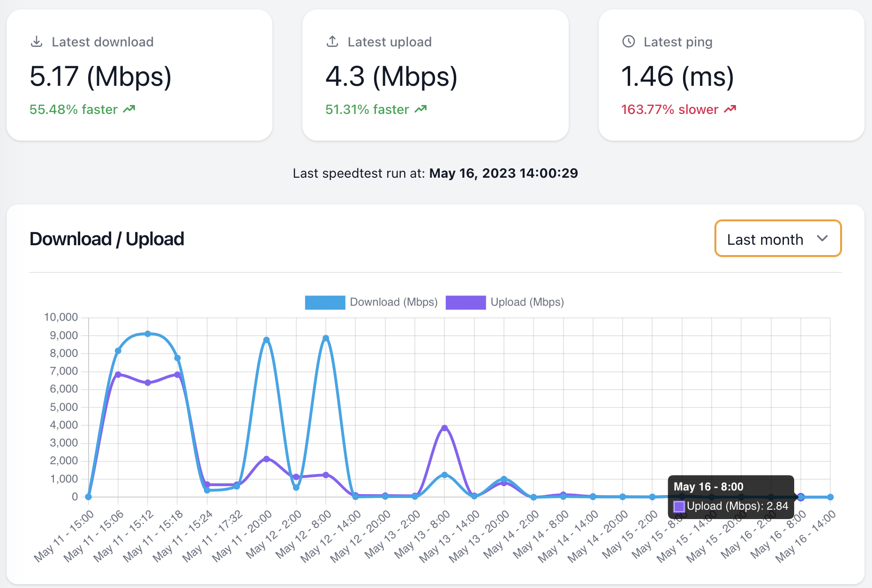Click the clock icon next to Latest ping
The image size is (872, 588).
pos(628,41)
